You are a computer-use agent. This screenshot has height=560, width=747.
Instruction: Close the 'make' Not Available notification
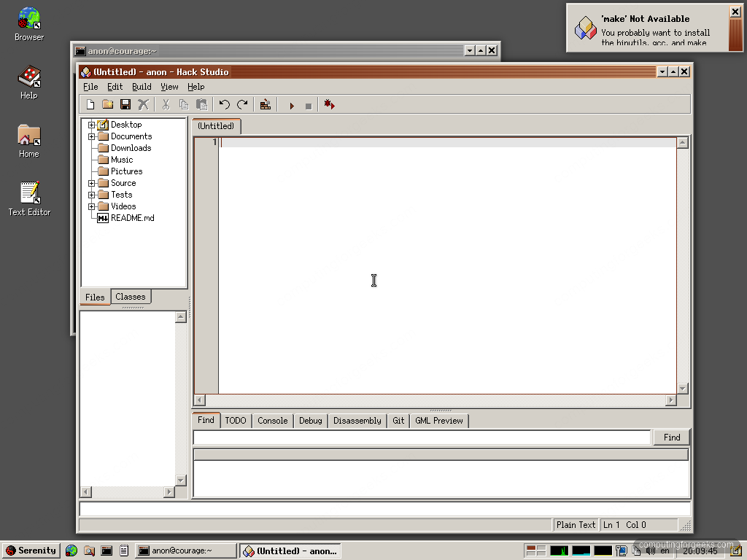click(735, 12)
